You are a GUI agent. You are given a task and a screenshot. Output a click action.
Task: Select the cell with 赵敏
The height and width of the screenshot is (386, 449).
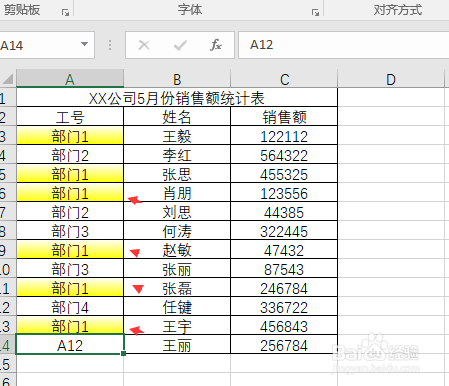click(177, 250)
